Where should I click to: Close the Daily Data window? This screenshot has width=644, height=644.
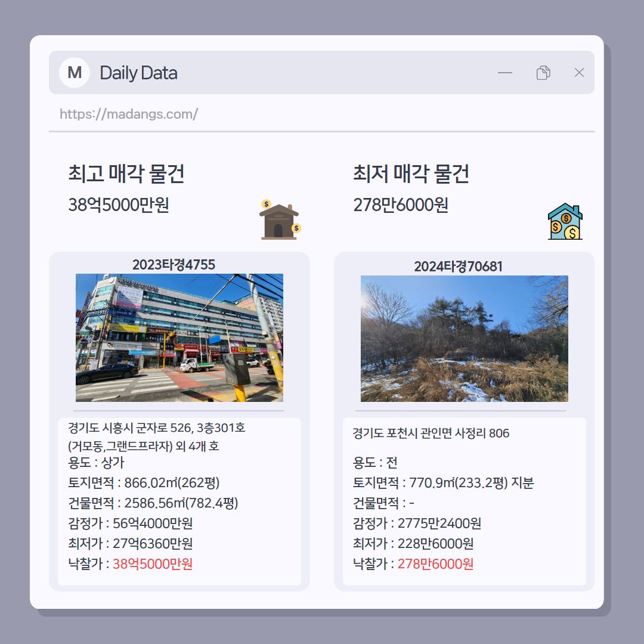pos(579,73)
